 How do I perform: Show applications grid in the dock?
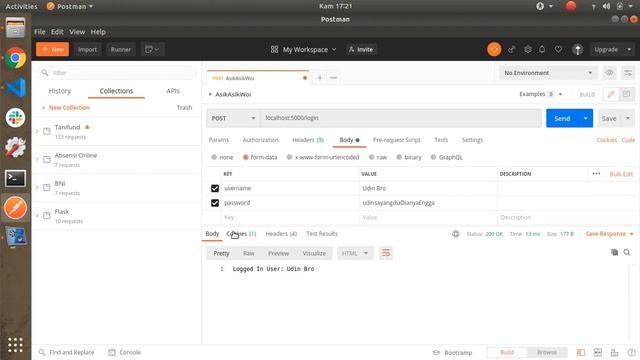coord(16,345)
